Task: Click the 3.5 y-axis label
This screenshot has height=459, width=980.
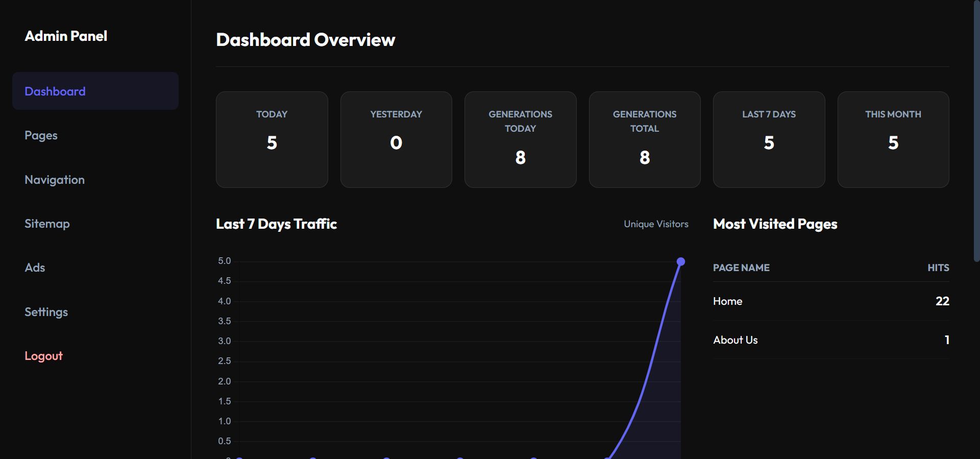Action: point(225,321)
